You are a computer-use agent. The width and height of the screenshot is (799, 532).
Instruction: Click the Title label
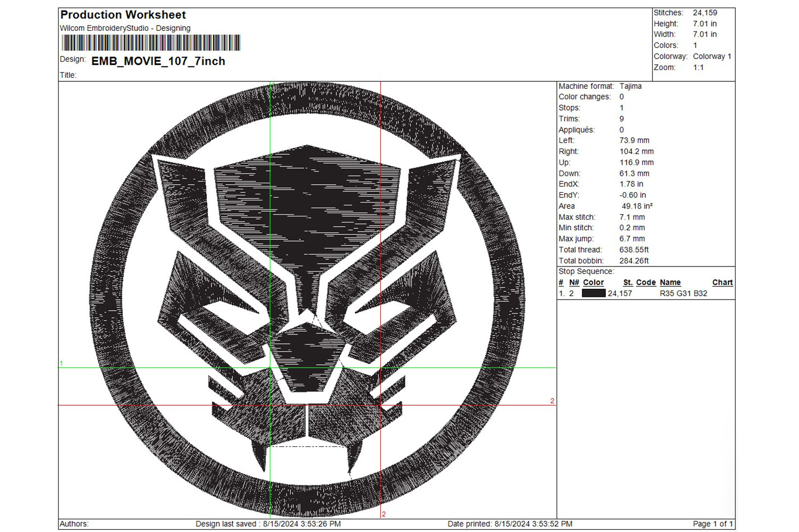pyautogui.click(x=68, y=75)
